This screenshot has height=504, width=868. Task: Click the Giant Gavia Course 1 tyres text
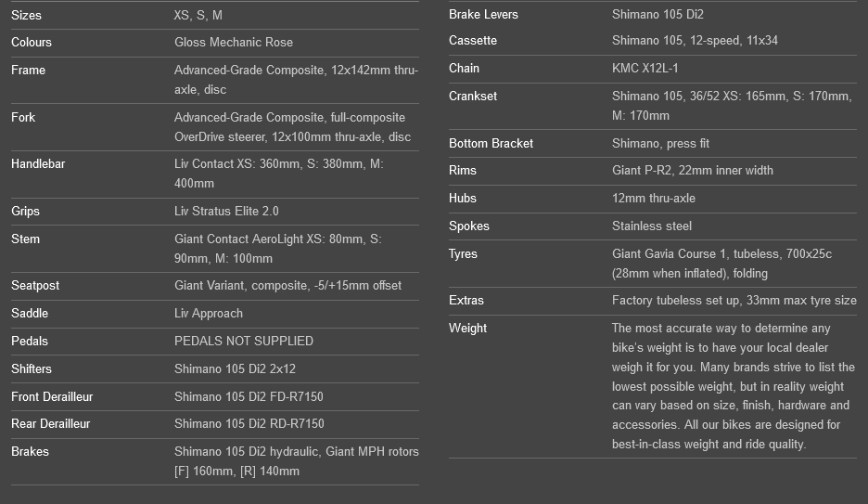click(x=721, y=264)
